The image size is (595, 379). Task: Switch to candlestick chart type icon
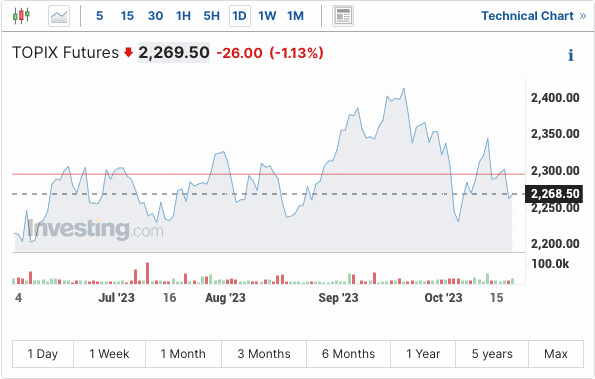pos(21,16)
